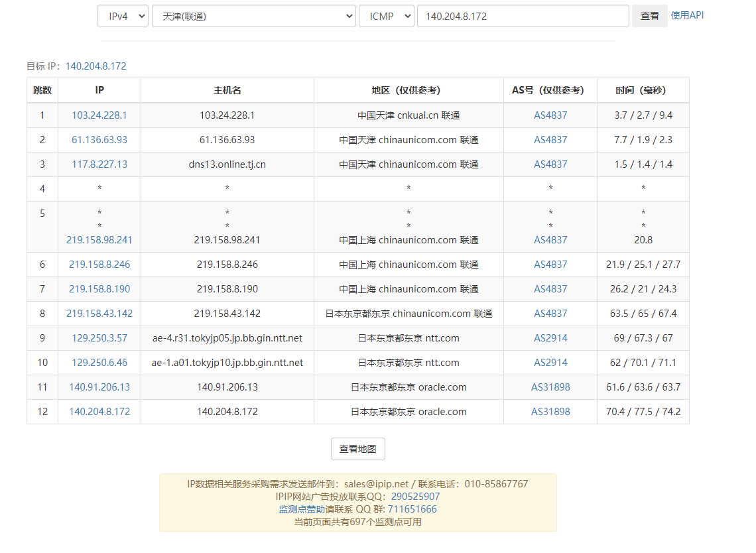This screenshot has height=553, width=756.
Task: Click AS4837 link in hop 8 row
Action: [550, 314]
